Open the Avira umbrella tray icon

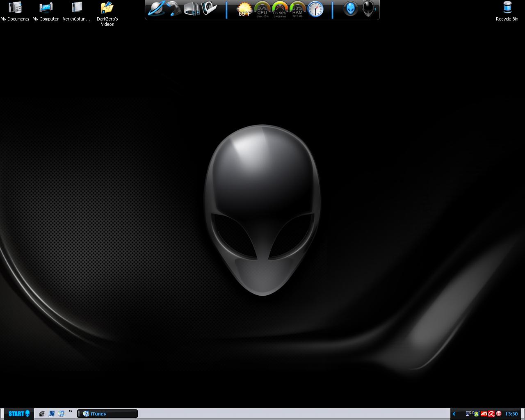pos(491,414)
